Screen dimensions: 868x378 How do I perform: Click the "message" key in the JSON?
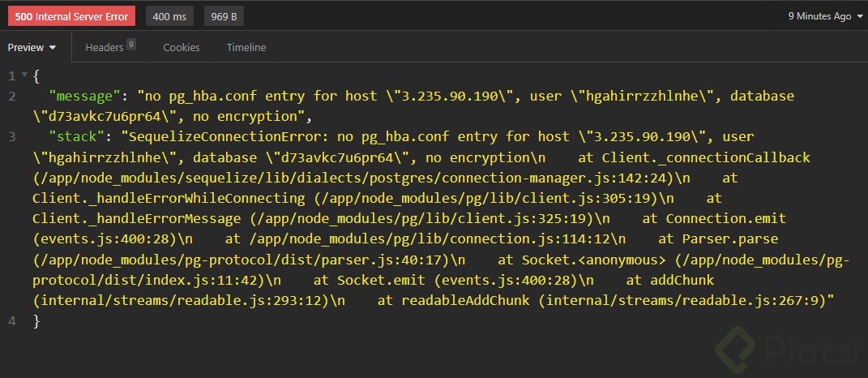85,97
